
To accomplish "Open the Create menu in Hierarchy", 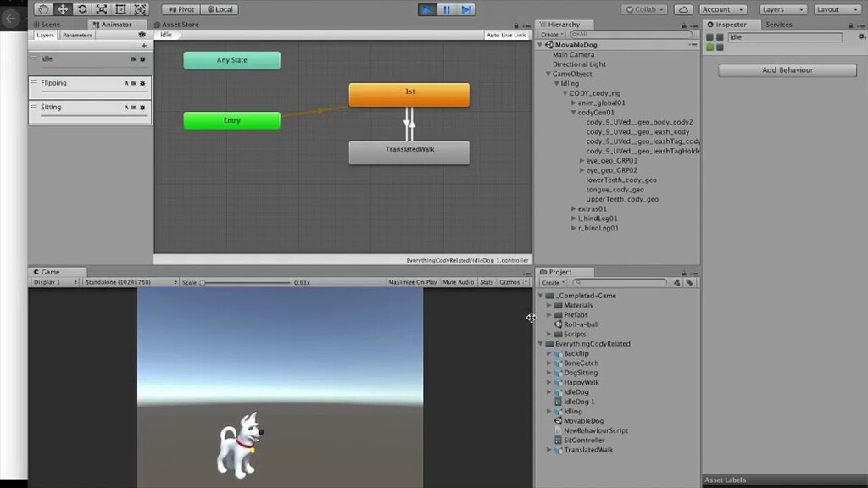I will pyautogui.click(x=551, y=34).
